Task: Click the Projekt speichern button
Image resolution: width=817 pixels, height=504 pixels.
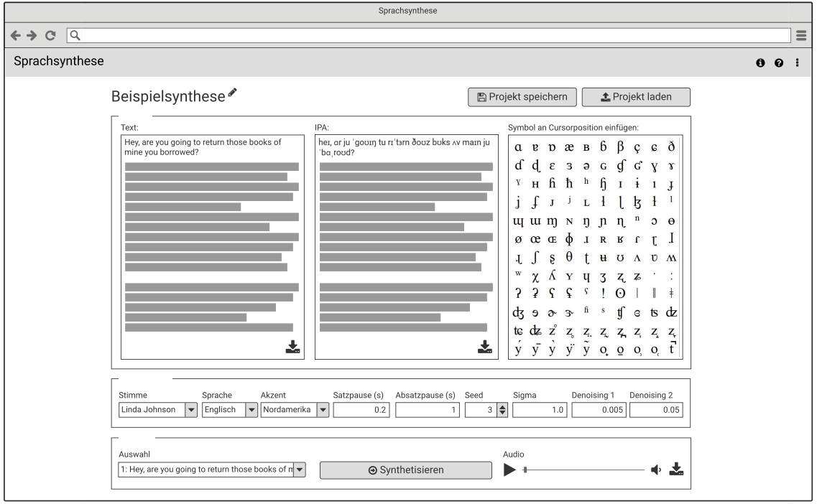Action: point(522,97)
